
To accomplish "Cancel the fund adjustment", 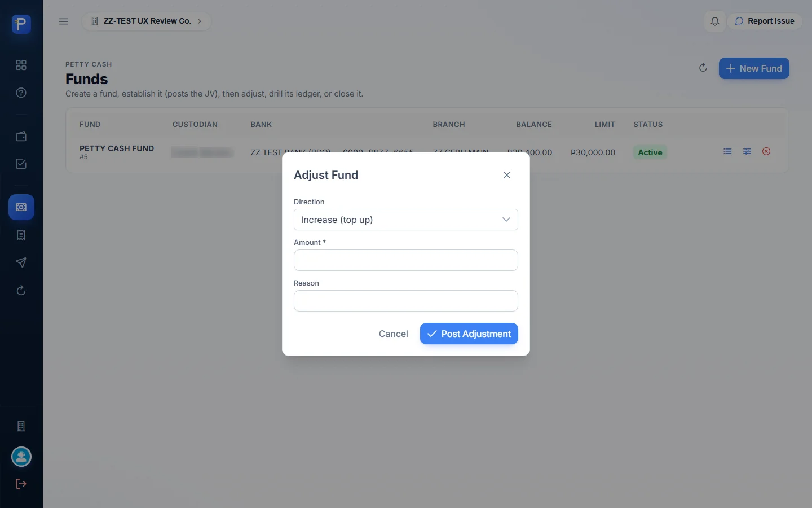I will pyautogui.click(x=394, y=334).
